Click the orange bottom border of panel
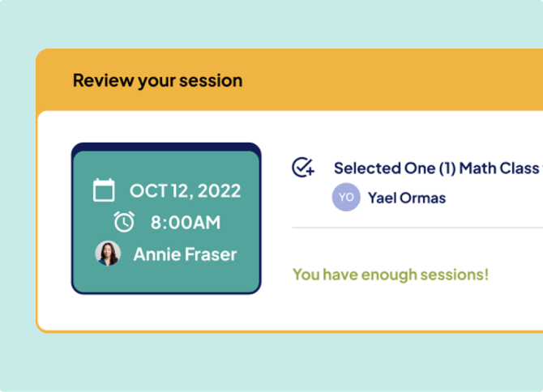This screenshot has width=543, height=392. coord(284,331)
